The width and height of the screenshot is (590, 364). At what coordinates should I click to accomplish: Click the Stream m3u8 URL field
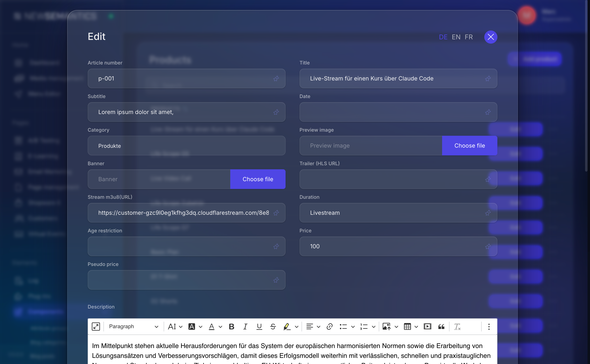coord(186,213)
